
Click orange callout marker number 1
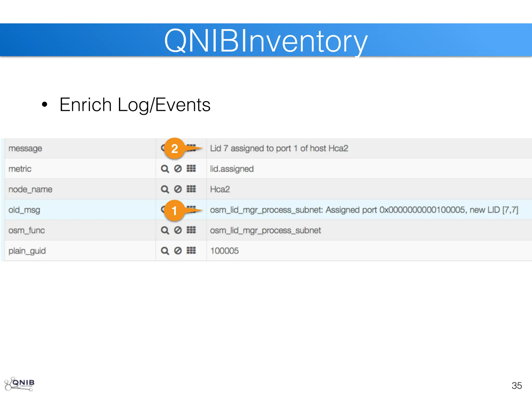(175, 210)
